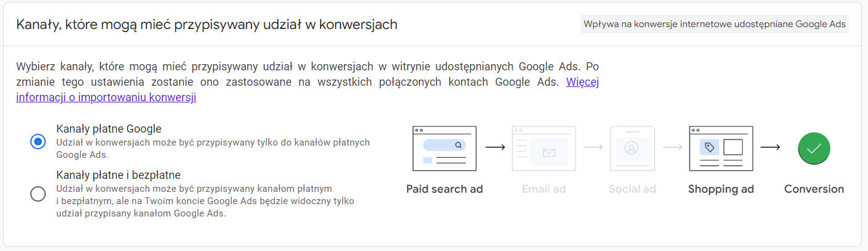The width and height of the screenshot is (868, 251).
Task: Click description 'tylko do kanałów płatnych Google Ads'
Action: pos(213,149)
